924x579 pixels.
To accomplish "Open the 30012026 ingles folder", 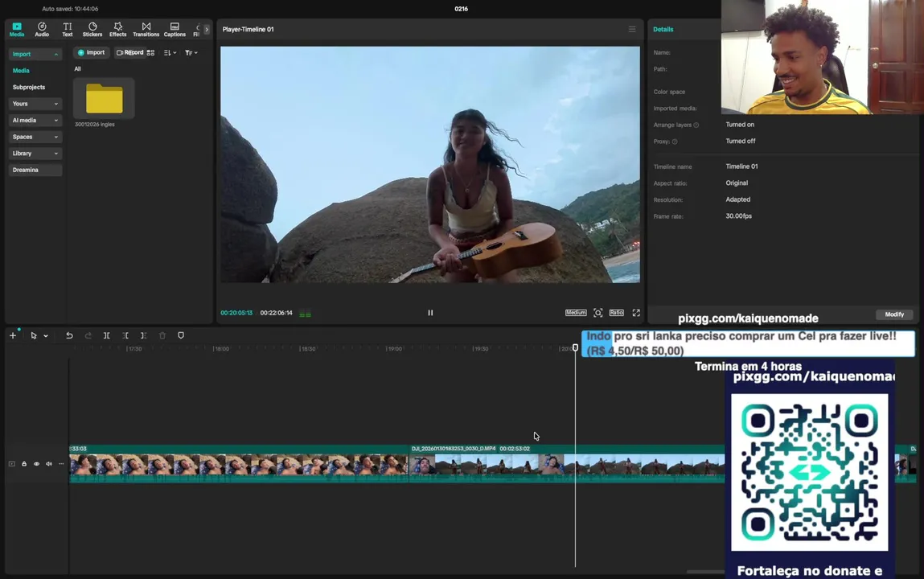I will (105, 99).
